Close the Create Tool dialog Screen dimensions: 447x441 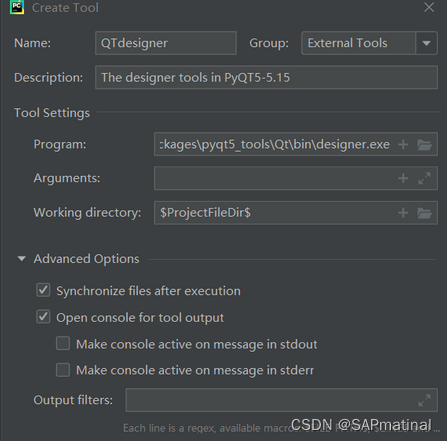click(429, 7)
